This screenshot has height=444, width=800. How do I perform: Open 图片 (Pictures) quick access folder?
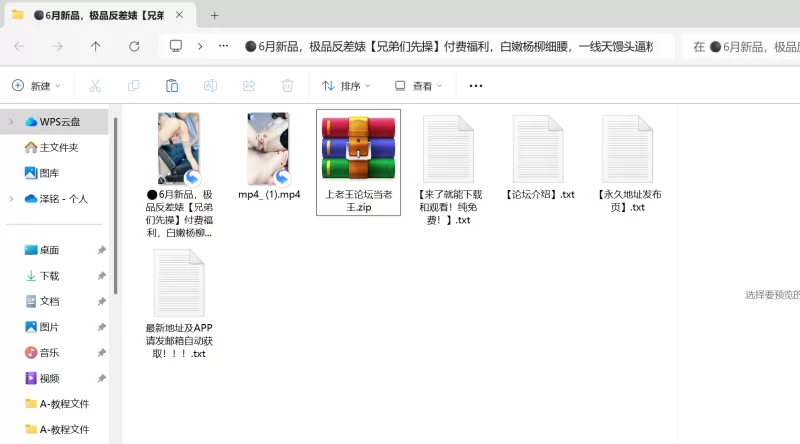[42, 327]
